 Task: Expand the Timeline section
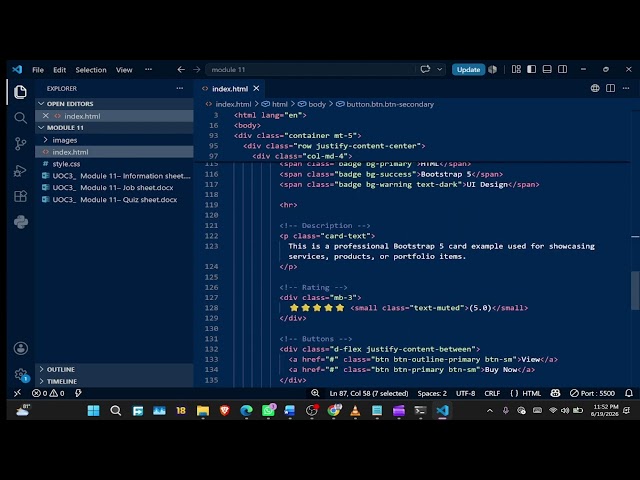[x=114, y=381]
